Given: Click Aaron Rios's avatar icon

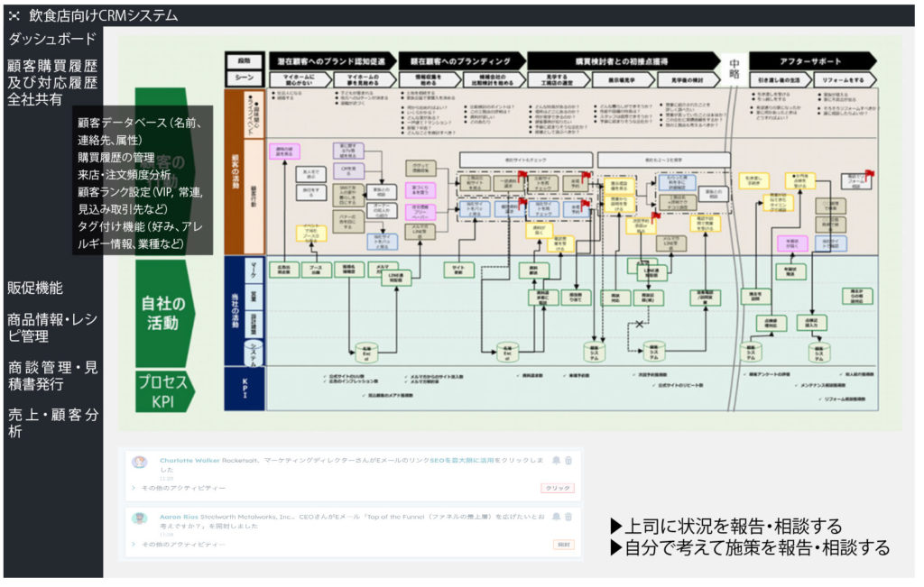Looking at the screenshot, I should click(x=139, y=518).
